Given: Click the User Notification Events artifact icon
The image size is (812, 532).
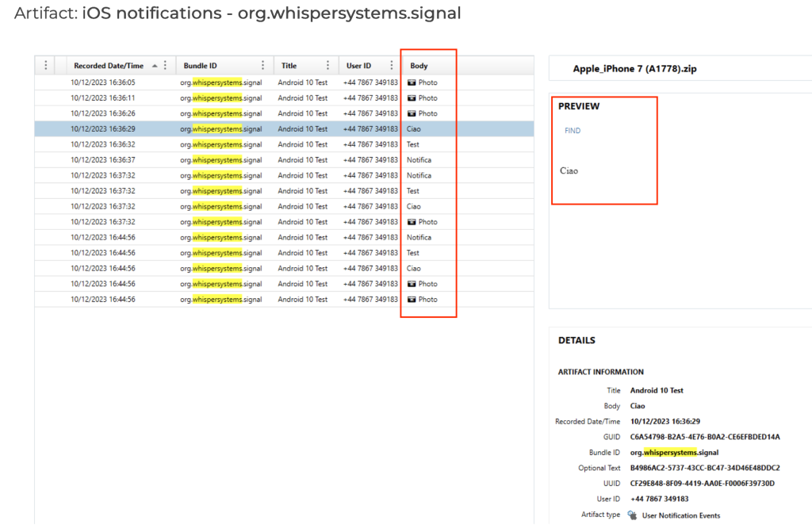Looking at the screenshot, I should coord(632,515).
